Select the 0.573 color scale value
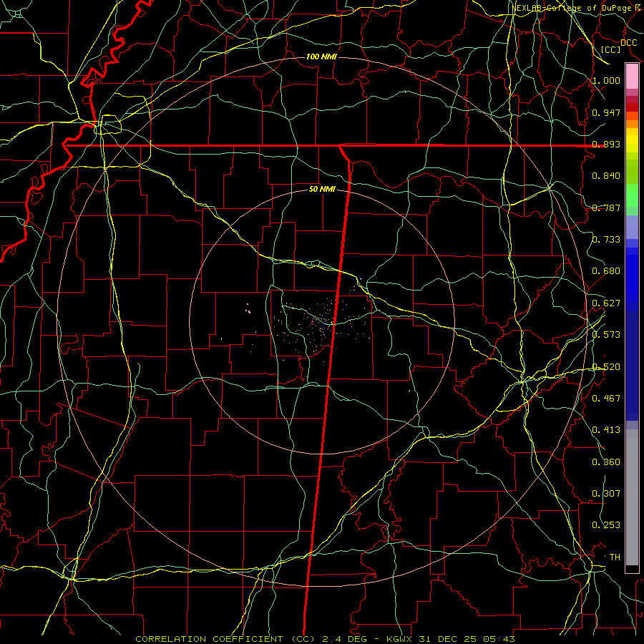 pyautogui.click(x=606, y=335)
